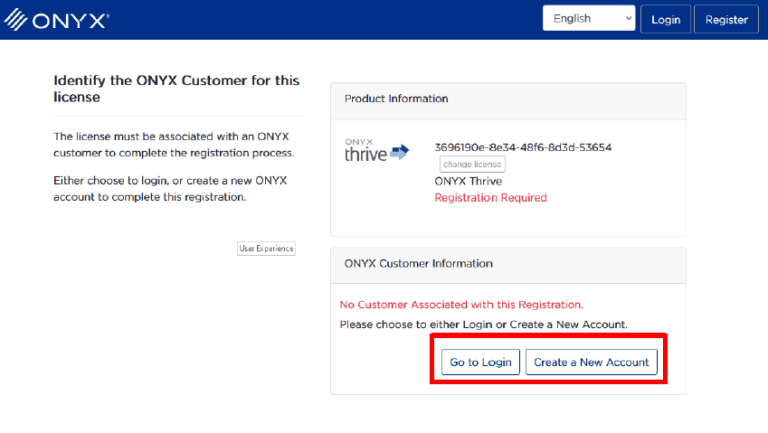Click the paragraph starting Either choose to login
Viewport: 768px width, 433px height.
pos(169,189)
